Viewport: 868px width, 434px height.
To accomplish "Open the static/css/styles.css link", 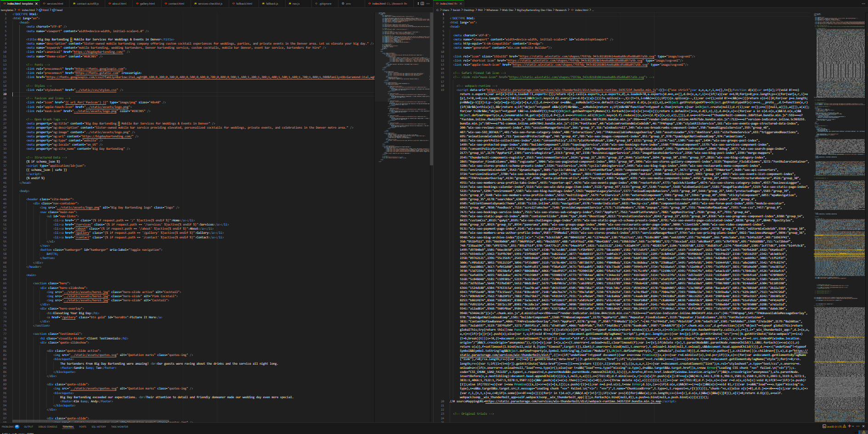I will click(x=96, y=90).
